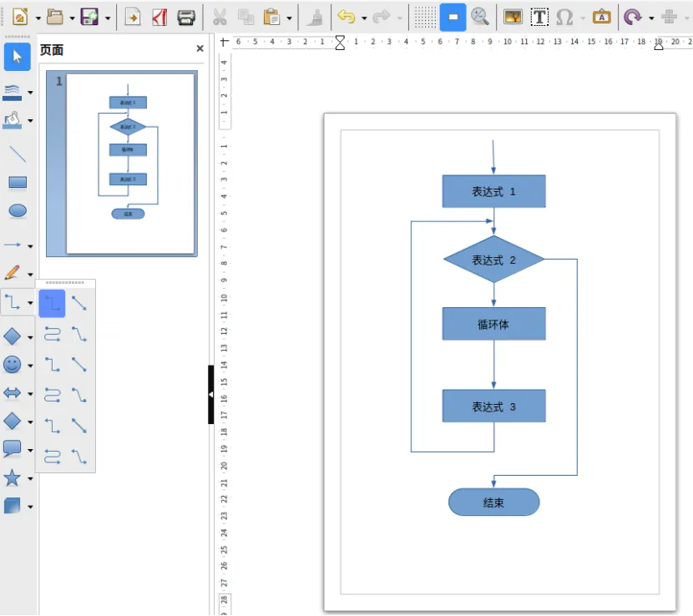Open the print document icon

186,18
